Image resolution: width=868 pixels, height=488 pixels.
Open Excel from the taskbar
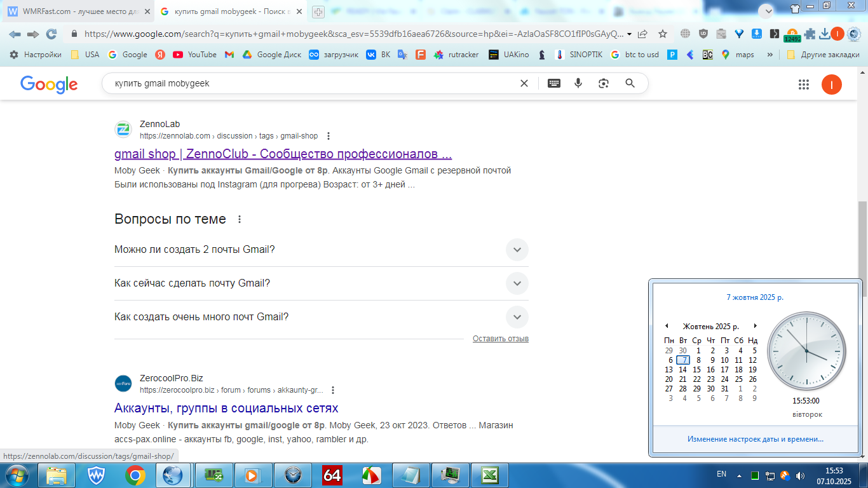coord(489,475)
